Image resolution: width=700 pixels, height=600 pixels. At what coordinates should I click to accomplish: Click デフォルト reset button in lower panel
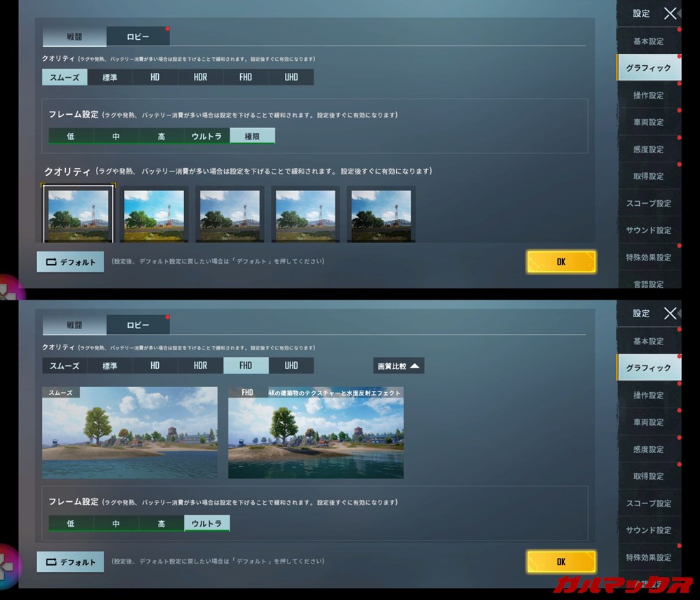(71, 561)
